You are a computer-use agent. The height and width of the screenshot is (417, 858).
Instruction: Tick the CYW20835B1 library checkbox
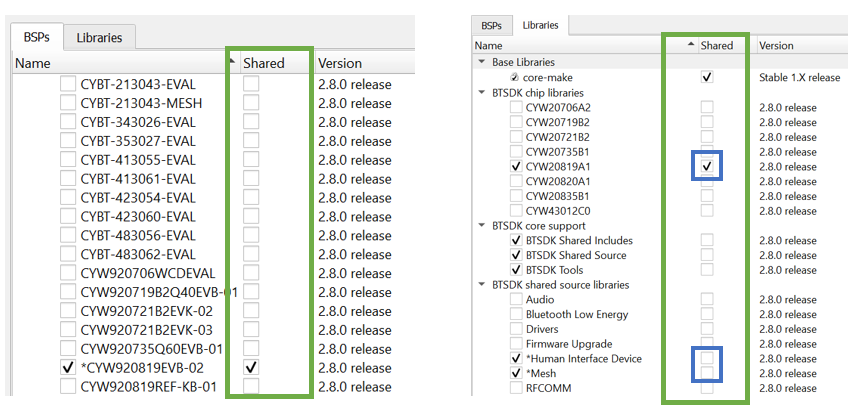pyautogui.click(x=515, y=196)
